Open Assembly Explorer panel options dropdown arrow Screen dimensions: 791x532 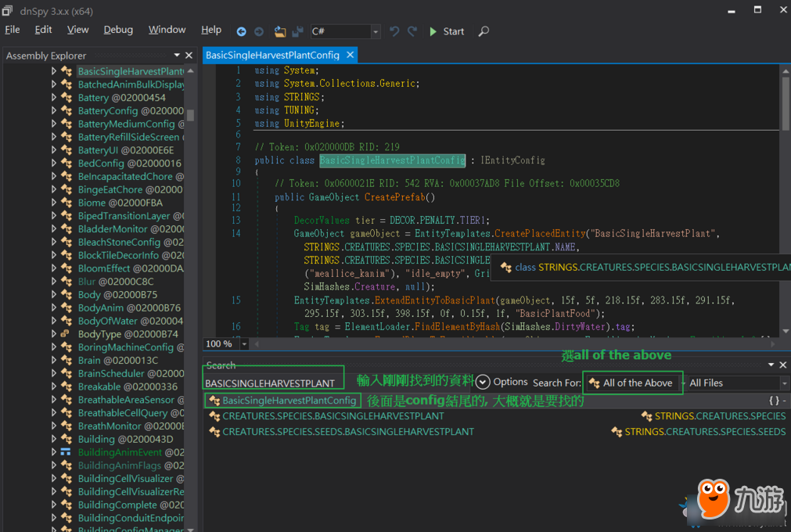pyautogui.click(x=177, y=56)
